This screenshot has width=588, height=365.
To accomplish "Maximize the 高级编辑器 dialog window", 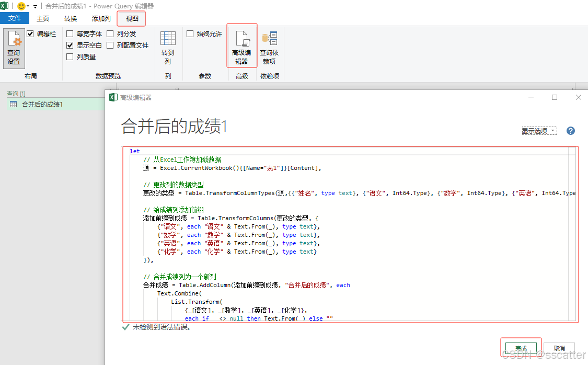I will click(554, 98).
